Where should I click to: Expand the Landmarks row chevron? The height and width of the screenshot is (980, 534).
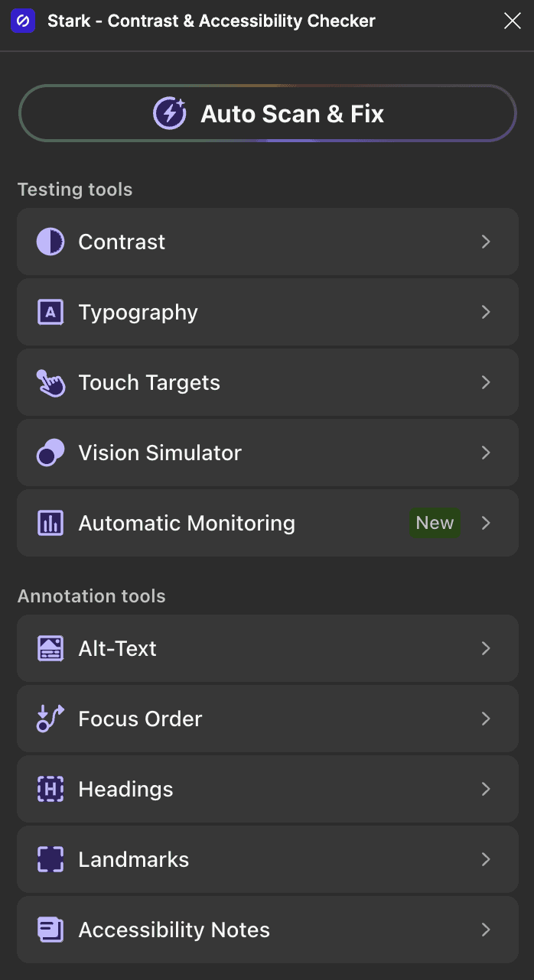pyautogui.click(x=486, y=859)
